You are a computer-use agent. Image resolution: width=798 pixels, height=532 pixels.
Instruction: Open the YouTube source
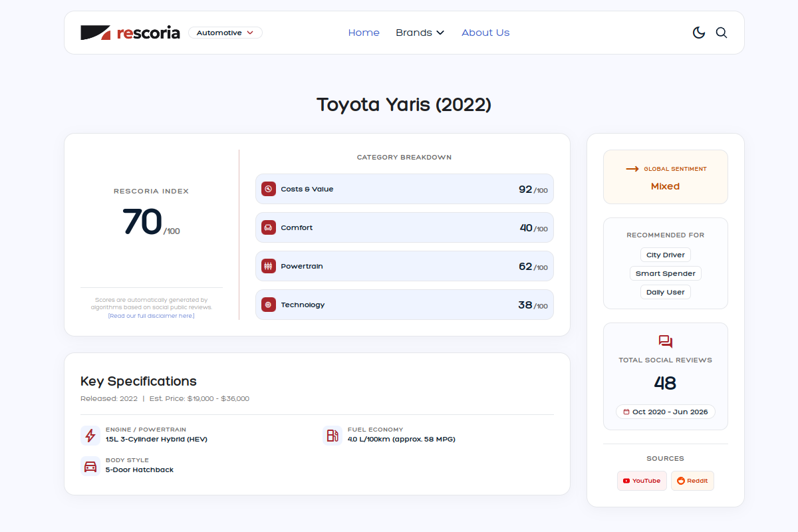642,481
